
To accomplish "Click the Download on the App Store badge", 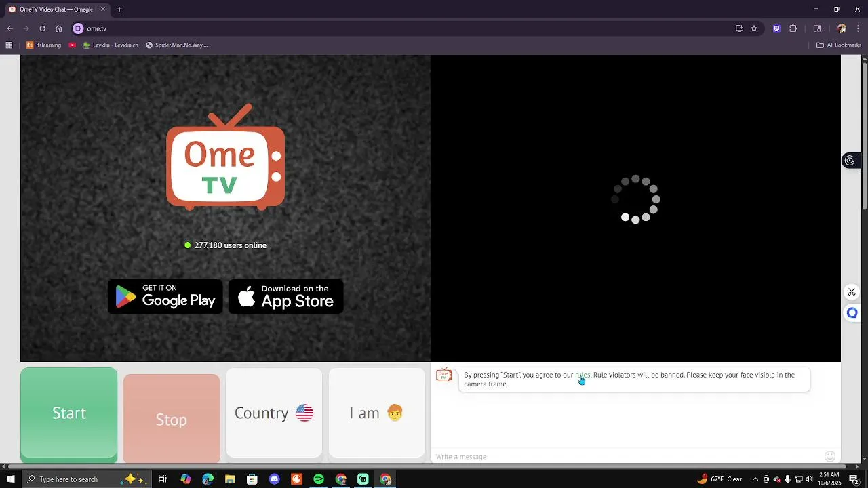I will coord(286,297).
